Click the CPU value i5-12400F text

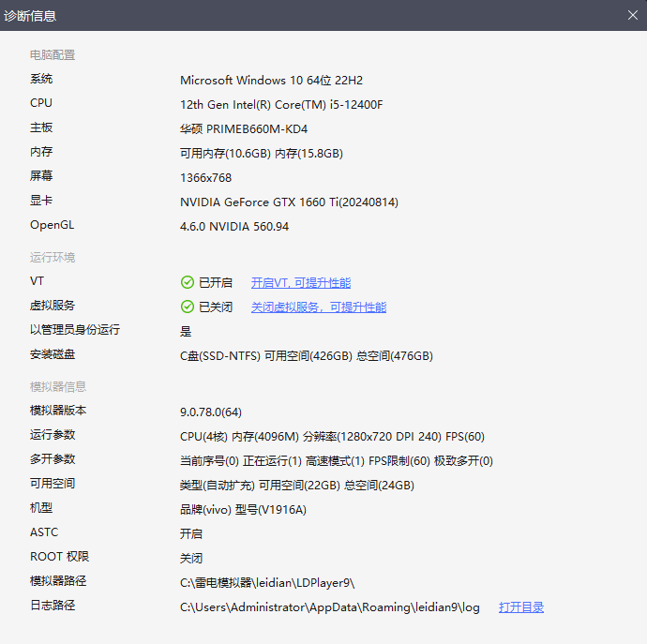point(281,104)
